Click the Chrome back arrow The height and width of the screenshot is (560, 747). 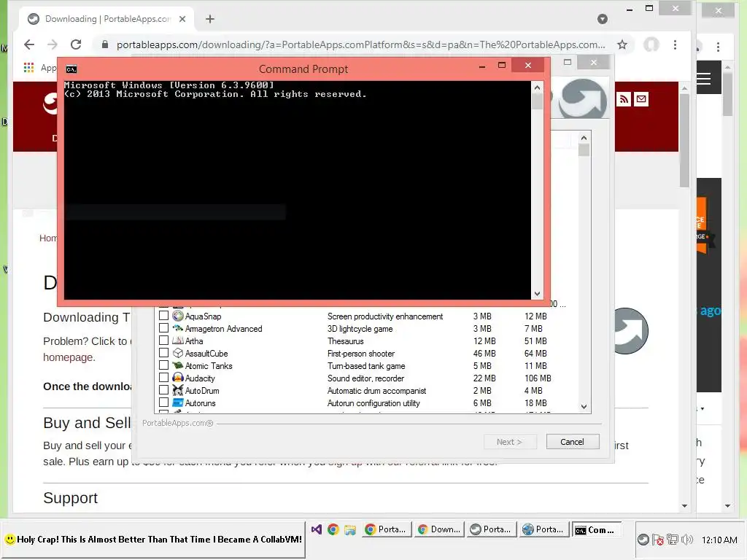click(29, 44)
